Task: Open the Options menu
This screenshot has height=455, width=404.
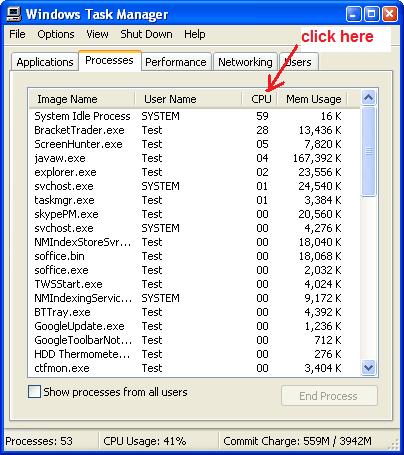Action: (56, 34)
